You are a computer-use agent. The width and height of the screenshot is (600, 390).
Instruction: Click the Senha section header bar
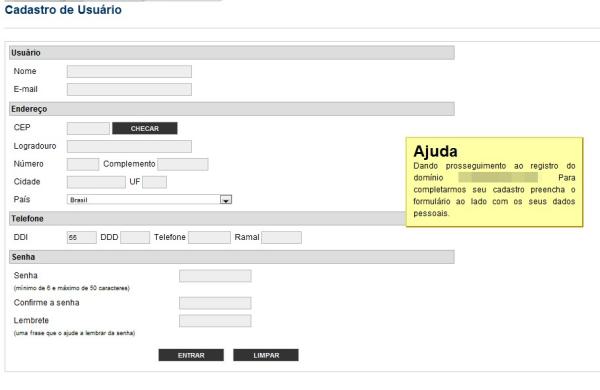232,257
